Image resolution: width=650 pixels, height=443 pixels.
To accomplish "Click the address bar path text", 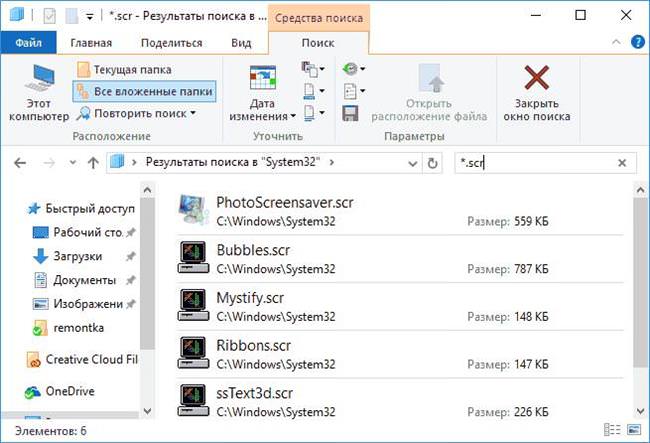I will [x=233, y=162].
